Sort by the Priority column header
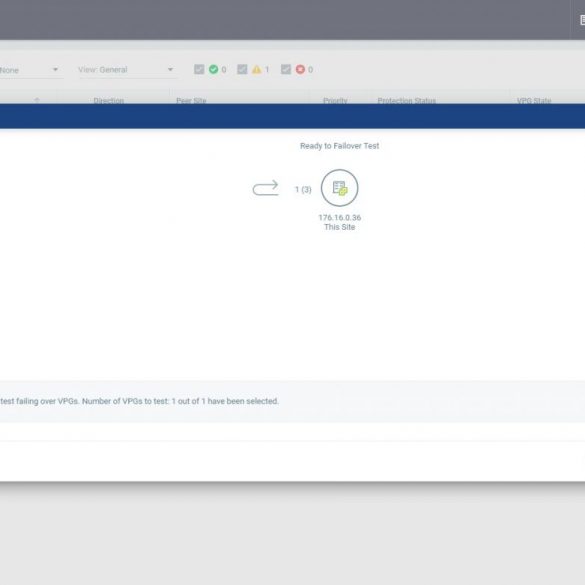The width and height of the screenshot is (585, 585). click(x=335, y=100)
